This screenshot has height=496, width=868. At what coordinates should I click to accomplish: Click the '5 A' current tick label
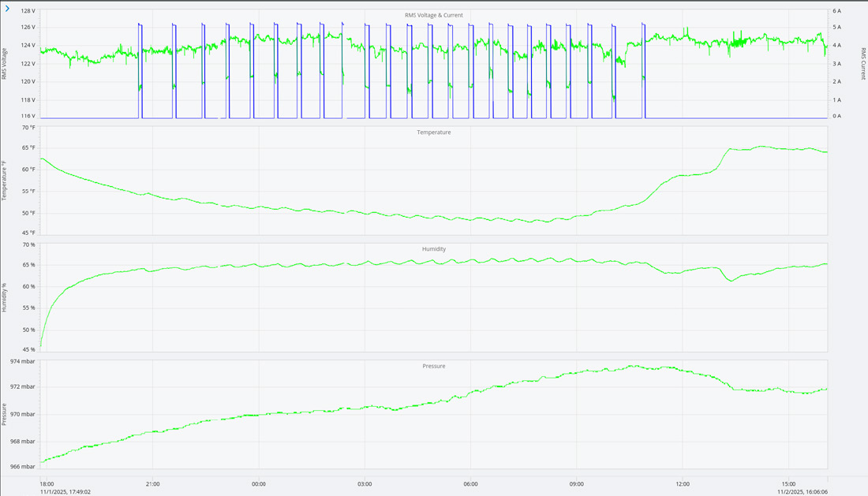[x=836, y=27]
